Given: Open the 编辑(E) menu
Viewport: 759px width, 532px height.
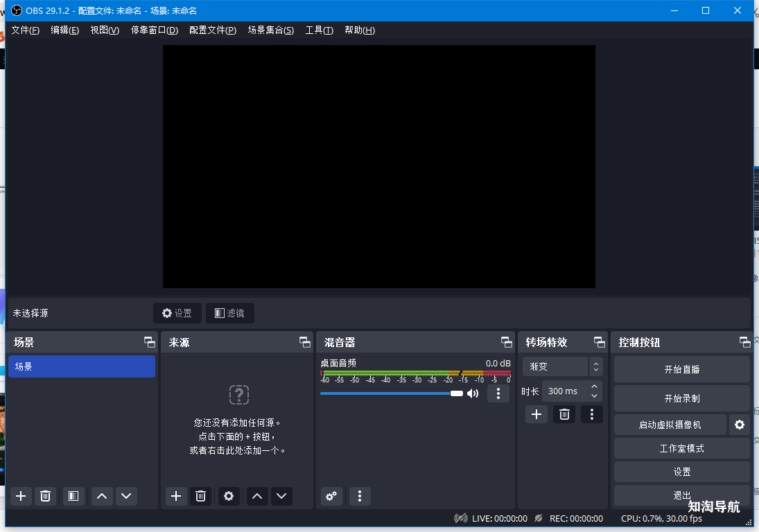Looking at the screenshot, I should (x=65, y=30).
